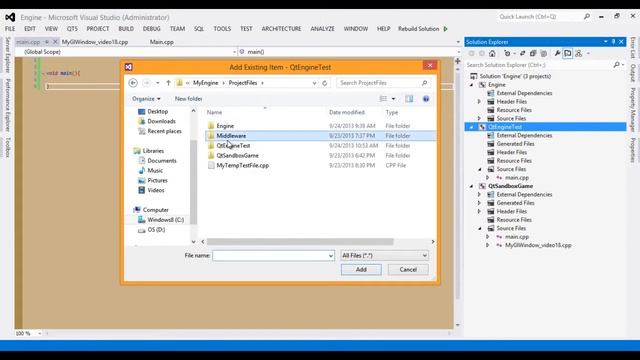640x360 pixels.
Task: Open the dialog help icon
Action: tap(426, 99)
